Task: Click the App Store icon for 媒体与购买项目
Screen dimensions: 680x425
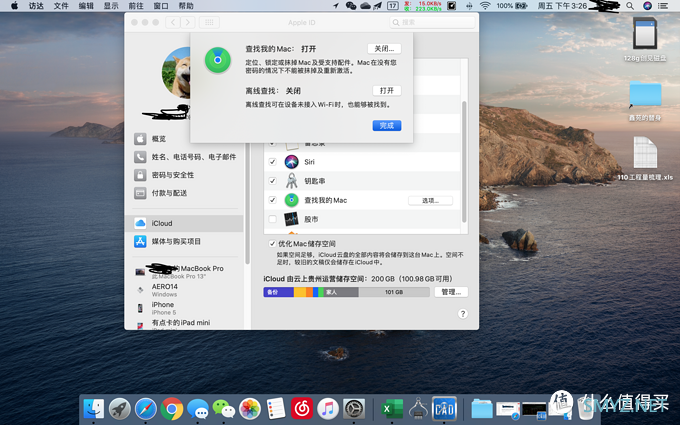Action: coord(140,242)
